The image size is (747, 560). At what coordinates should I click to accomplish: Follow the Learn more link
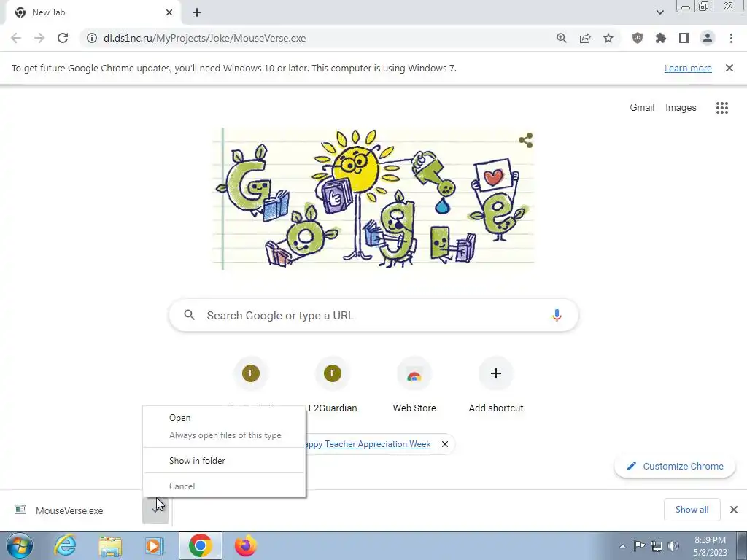pyautogui.click(x=688, y=68)
